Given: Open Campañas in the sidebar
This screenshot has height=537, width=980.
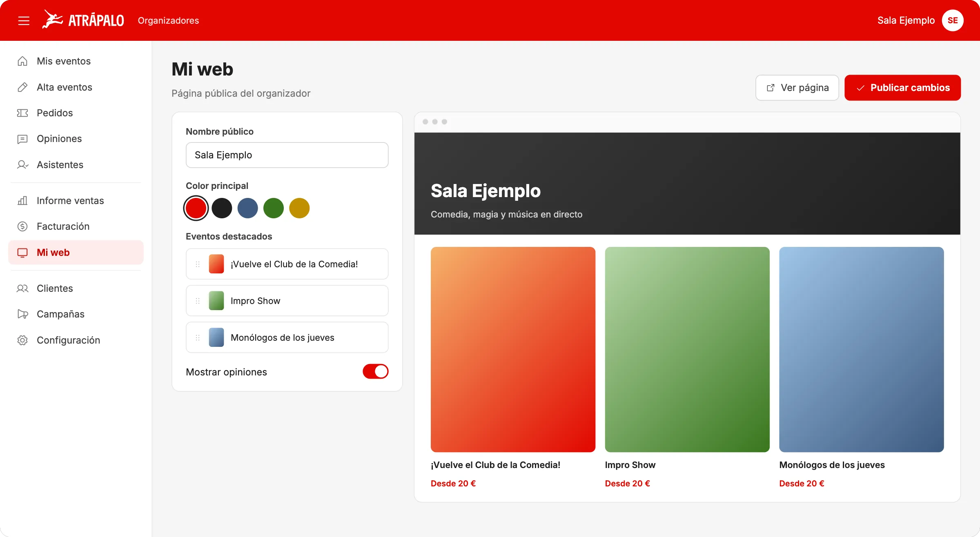Looking at the screenshot, I should [76, 314].
